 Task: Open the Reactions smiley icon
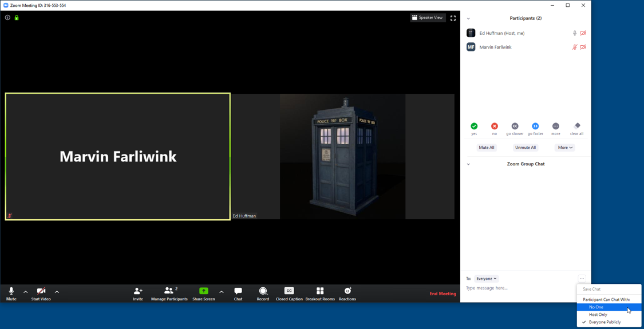click(x=347, y=291)
